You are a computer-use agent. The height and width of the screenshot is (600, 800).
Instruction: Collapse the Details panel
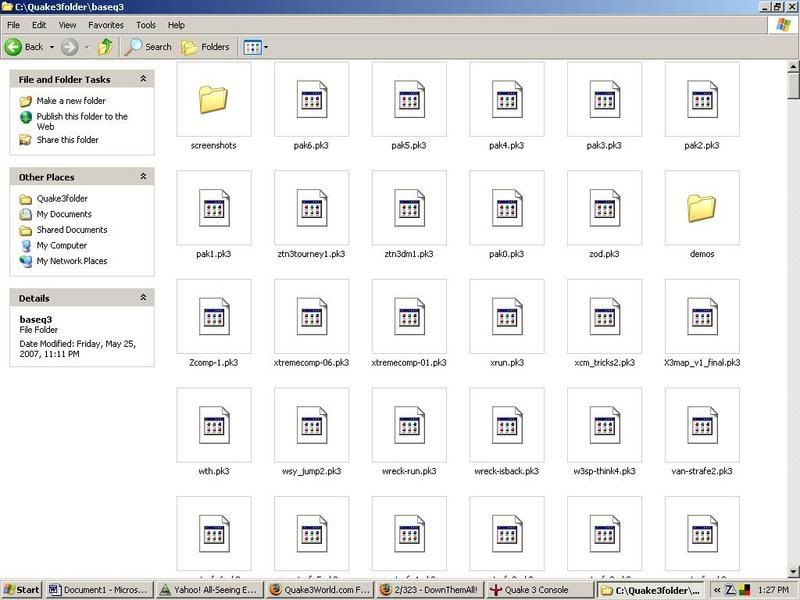click(143, 297)
